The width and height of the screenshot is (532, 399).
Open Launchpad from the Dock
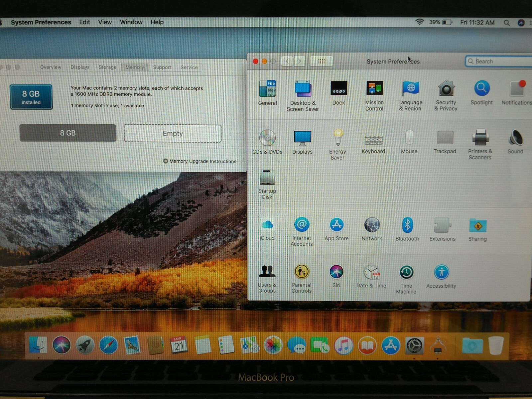pyautogui.click(x=85, y=345)
